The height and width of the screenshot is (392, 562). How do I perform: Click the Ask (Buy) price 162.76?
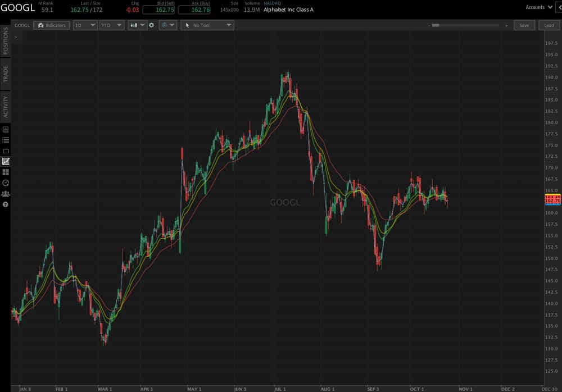click(x=194, y=10)
